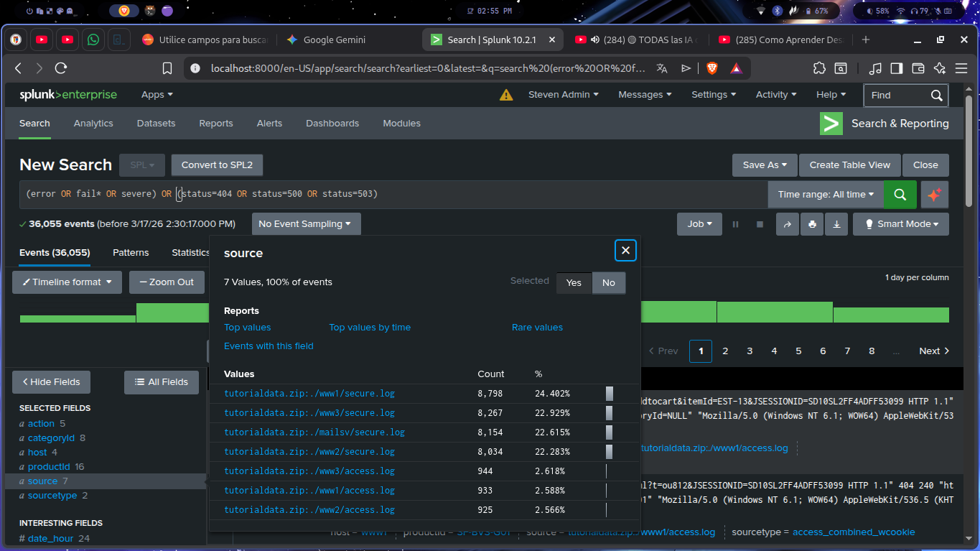Close the source field popup
The width and height of the screenshot is (980, 551).
625,250
